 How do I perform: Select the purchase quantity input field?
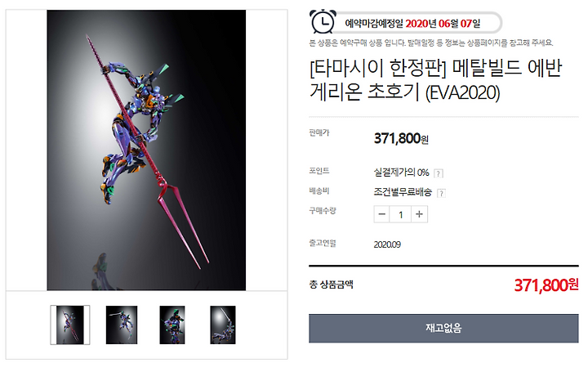400,214
